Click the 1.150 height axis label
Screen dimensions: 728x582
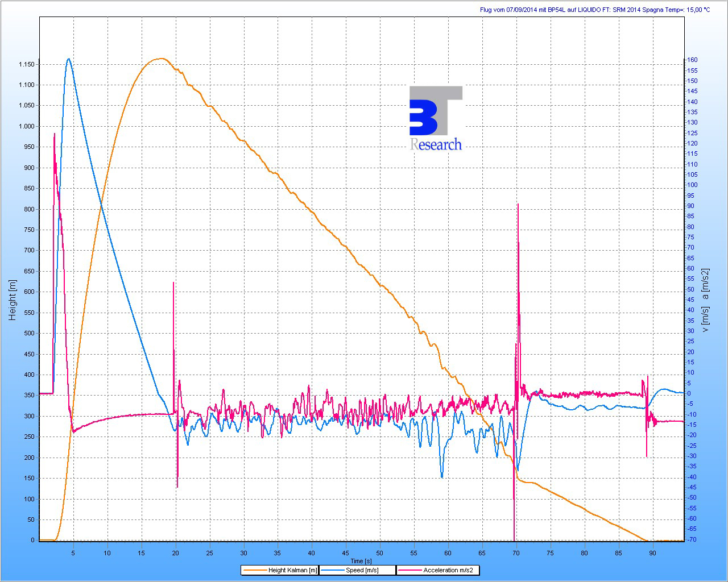(x=26, y=64)
